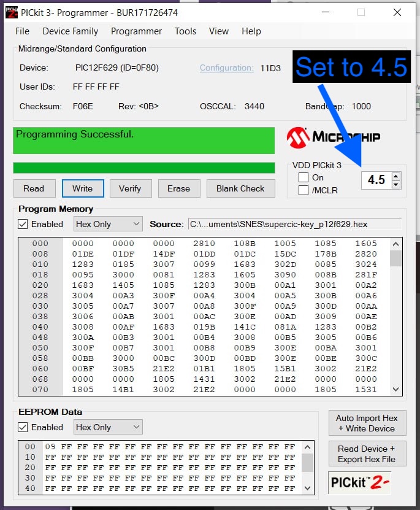
Task: Click program memory address 040
Action: 40,327
